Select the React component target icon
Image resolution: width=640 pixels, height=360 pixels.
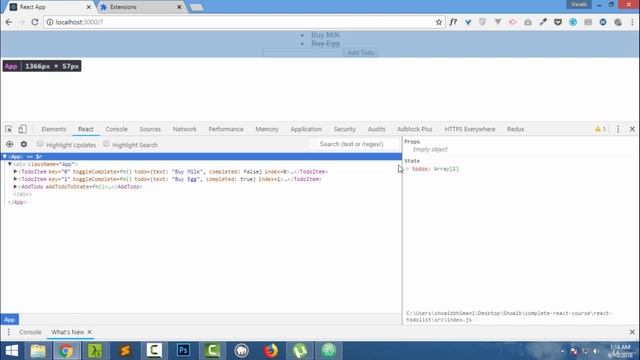[x=9, y=144]
